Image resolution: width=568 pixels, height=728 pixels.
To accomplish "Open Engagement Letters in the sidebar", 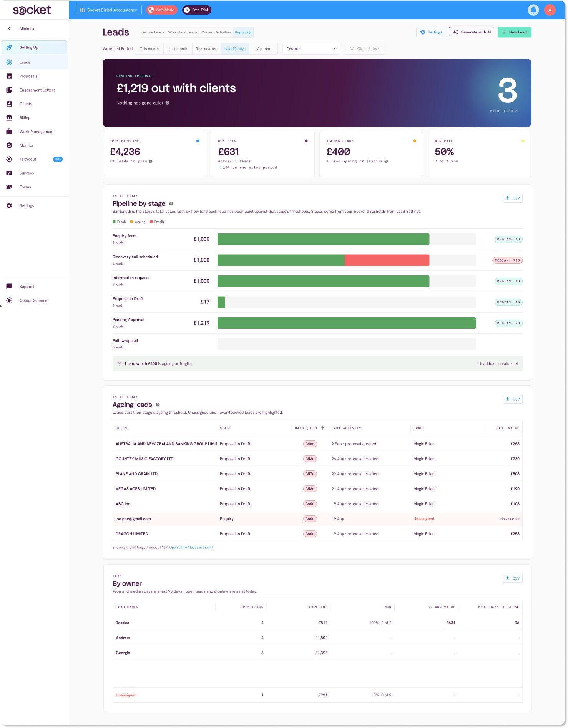I will tap(35, 90).
